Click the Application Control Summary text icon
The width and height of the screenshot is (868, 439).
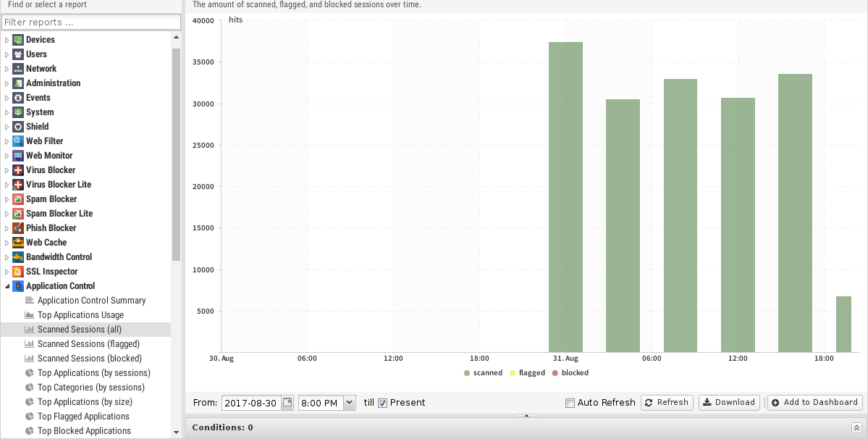click(x=30, y=300)
